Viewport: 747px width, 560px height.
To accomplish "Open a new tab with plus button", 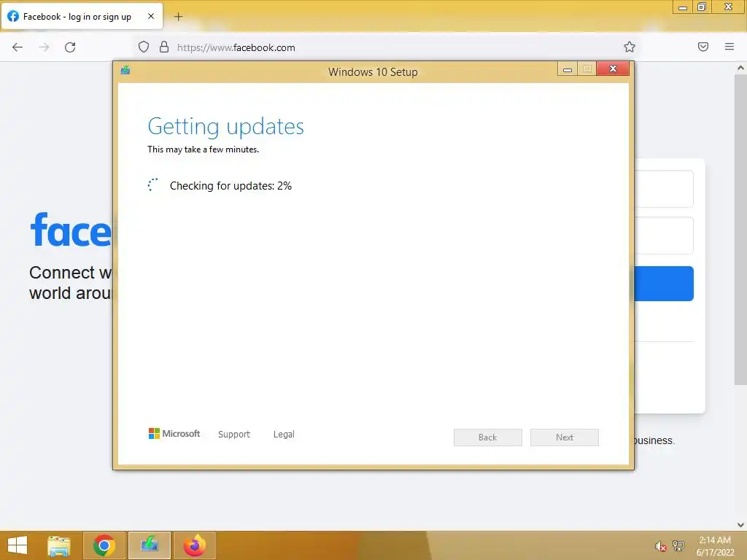I will pos(178,17).
